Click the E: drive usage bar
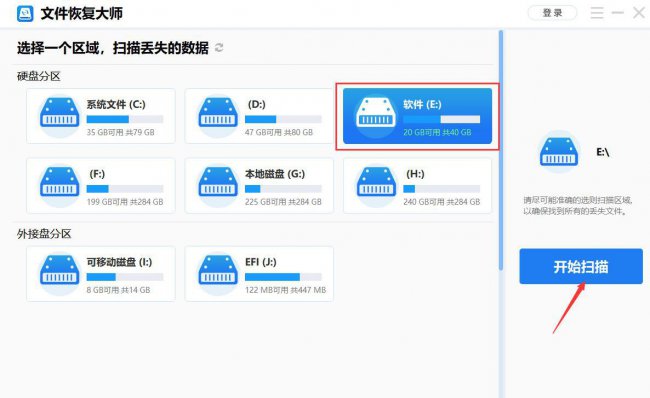The width and height of the screenshot is (650, 398). [441, 119]
